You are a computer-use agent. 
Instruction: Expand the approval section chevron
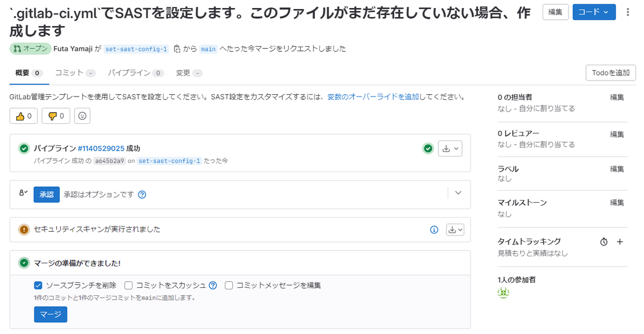(458, 192)
